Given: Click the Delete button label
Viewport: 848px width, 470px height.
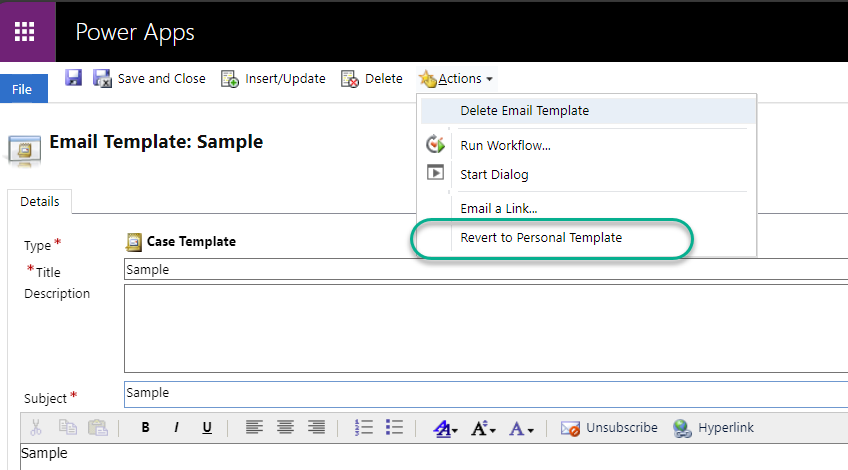Looking at the screenshot, I should tap(383, 79).
